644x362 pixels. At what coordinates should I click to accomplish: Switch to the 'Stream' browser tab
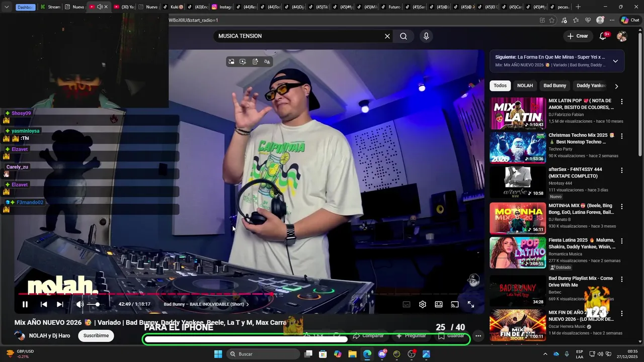[x=50, y=7]
